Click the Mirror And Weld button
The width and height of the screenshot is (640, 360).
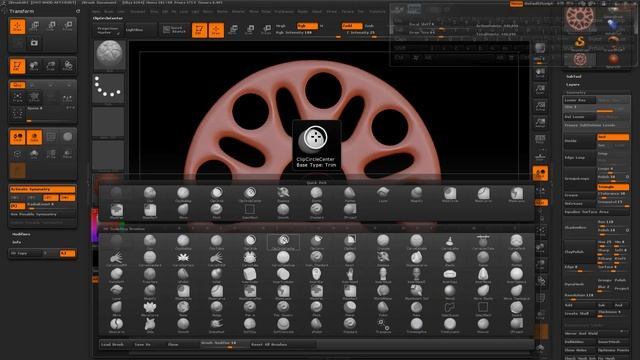[x=581, y=333]
